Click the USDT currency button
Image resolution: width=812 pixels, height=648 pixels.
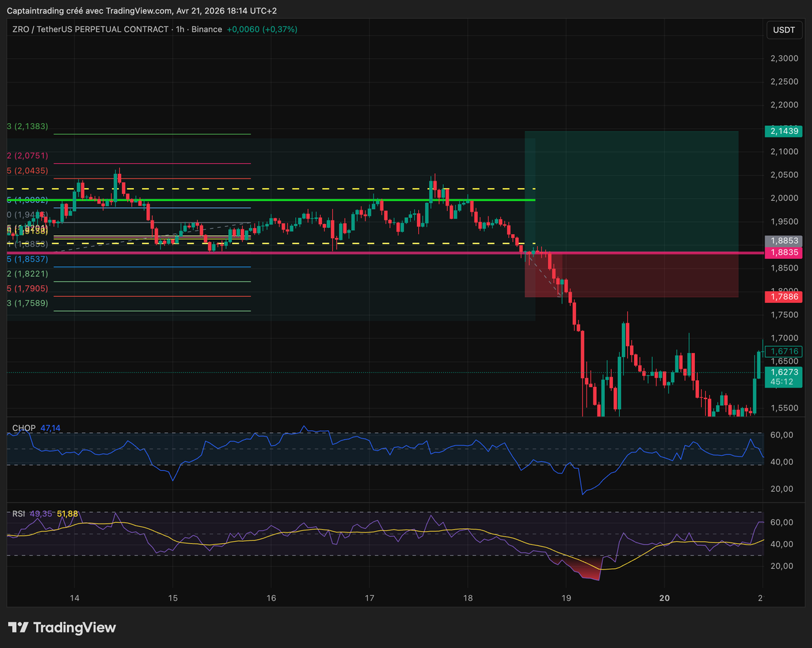click(784, 30)
